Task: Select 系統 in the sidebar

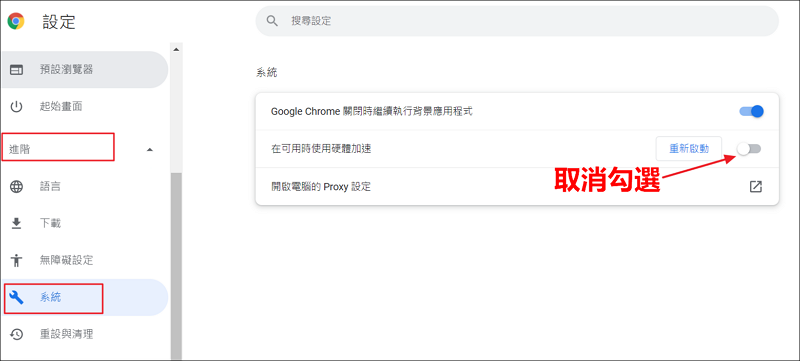Action: 85,297
